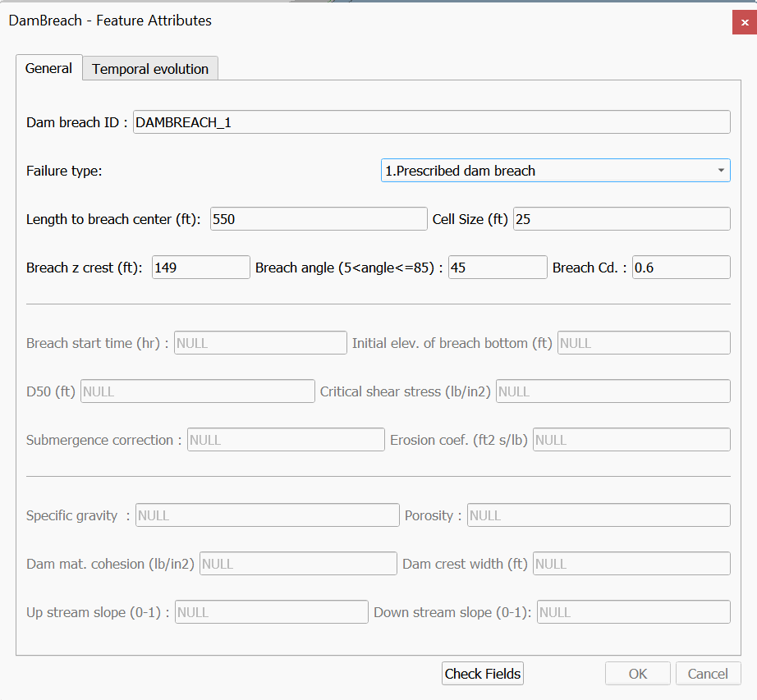Click the D50 (ft) input field
757x700 pixels.
[197, 391]
